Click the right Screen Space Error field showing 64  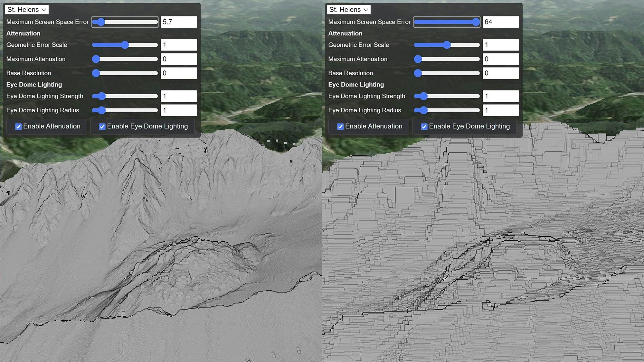pos(501,22)
